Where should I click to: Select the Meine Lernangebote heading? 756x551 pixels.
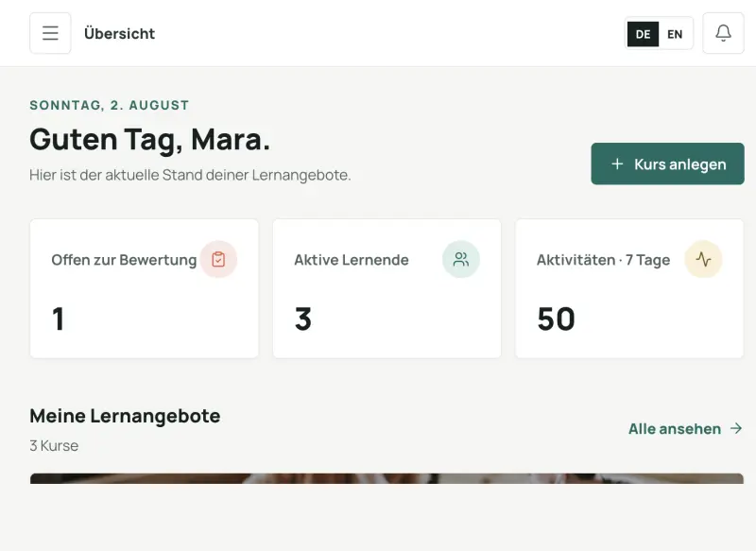(x=125, y=416)
